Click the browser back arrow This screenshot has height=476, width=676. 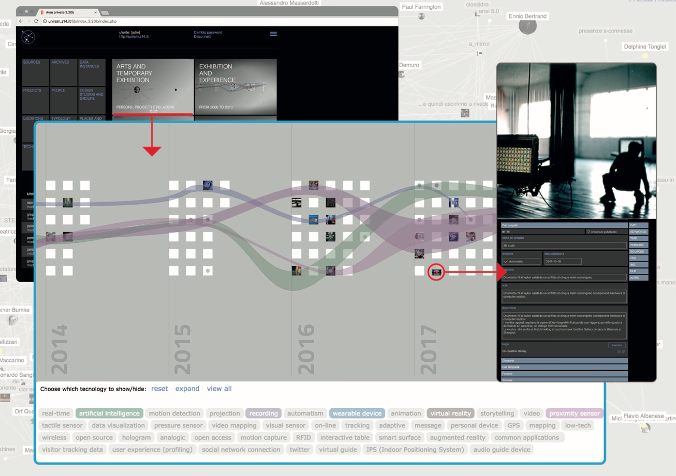22,19
